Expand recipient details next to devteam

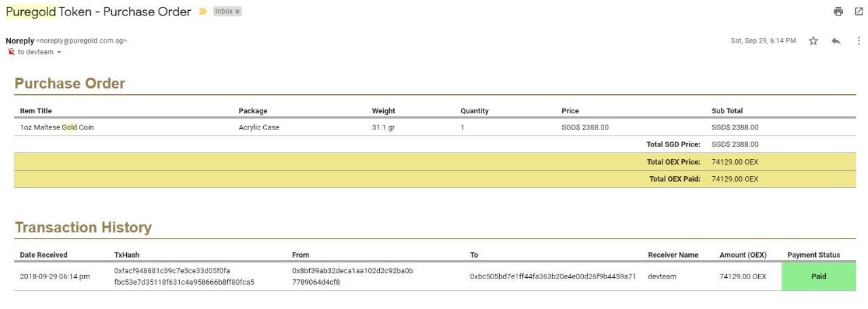pyautogui.click(x=59, y=52)
